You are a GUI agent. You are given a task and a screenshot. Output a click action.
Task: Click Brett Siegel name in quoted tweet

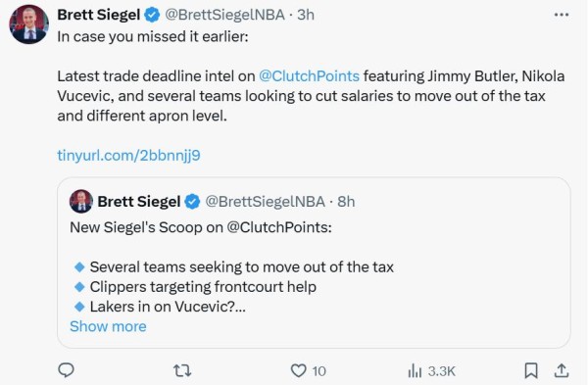[139, 202]
